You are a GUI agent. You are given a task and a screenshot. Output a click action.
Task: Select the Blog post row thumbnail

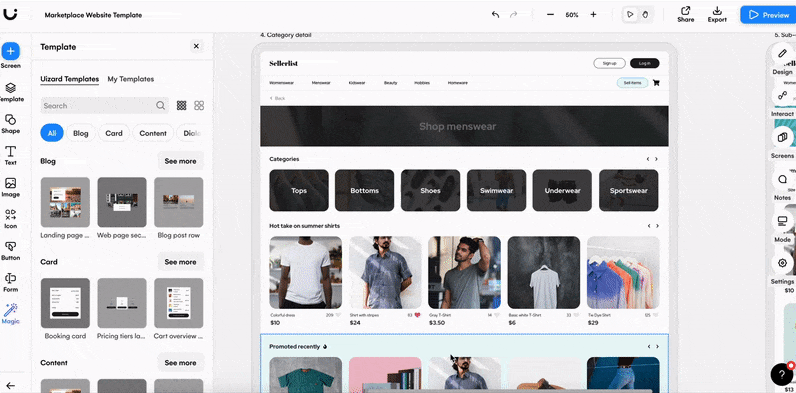tap(179, 202)
